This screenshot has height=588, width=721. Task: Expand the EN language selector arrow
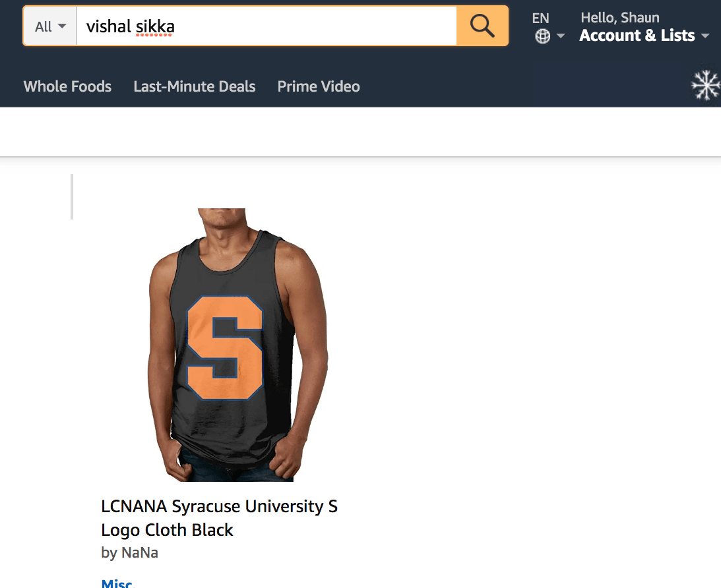pyautogui.click(x=561, y=36)
